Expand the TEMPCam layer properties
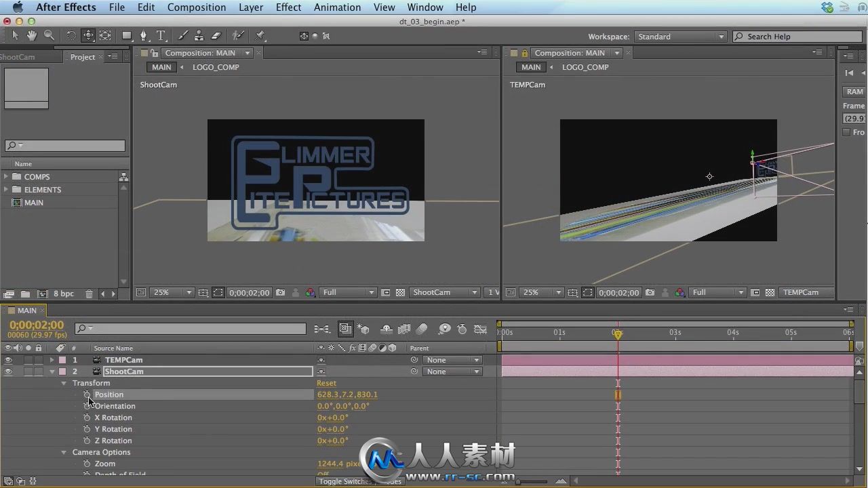868x488 pixels. (x=52, y=360)
